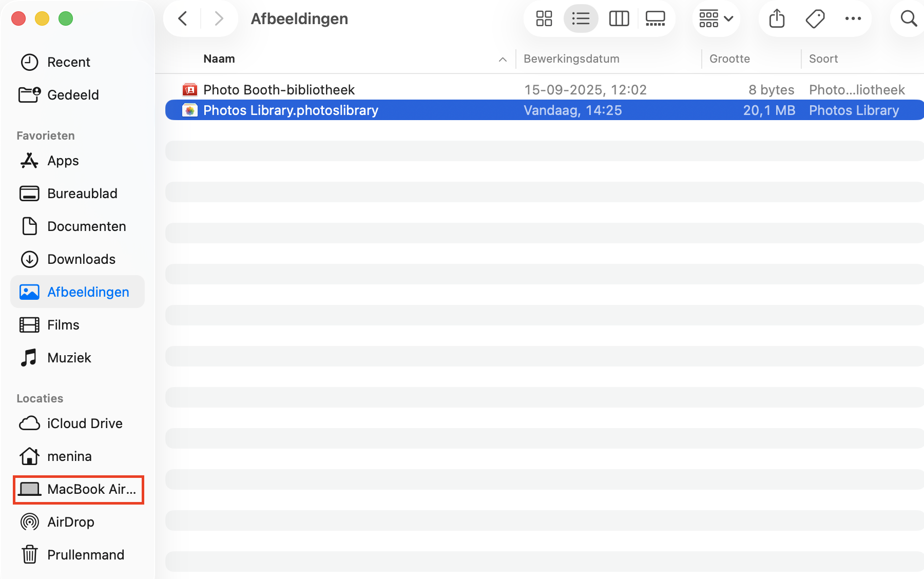Open Downloads from the sidebar
The image size is (924, 579).
81,259
